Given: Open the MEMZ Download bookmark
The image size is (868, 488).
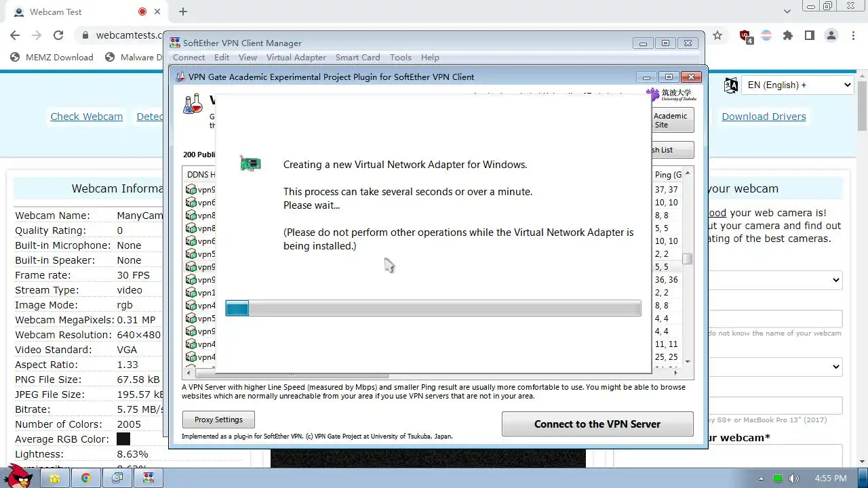Looking at the screenshot, I should click(52, 57).
